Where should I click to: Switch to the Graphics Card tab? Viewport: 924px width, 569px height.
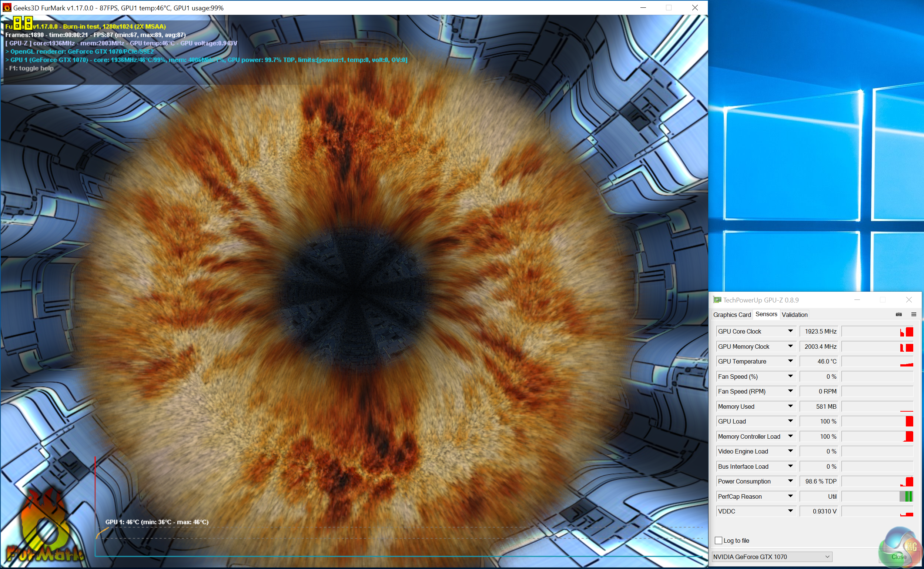click(x=732, y=315)
